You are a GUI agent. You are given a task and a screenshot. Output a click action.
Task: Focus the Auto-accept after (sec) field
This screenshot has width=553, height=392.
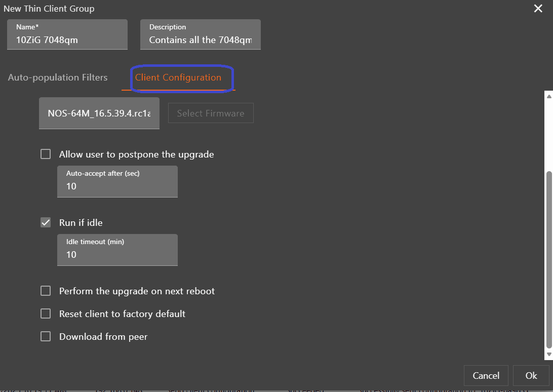tap(117, 186)
